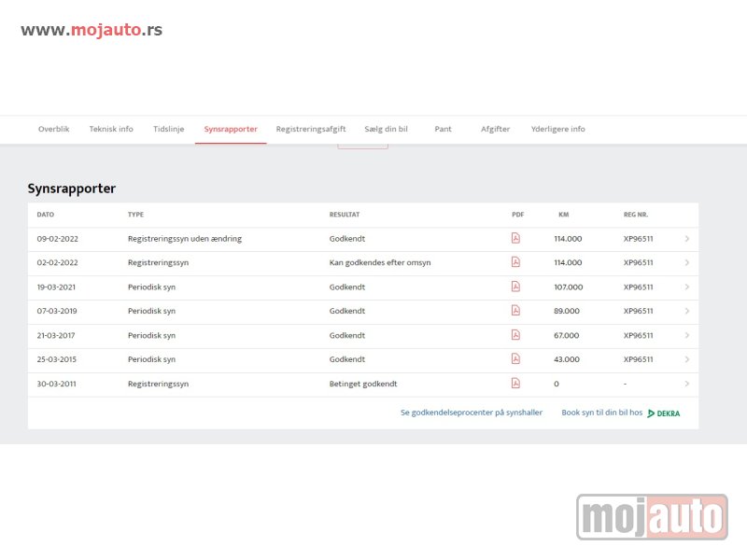Click the 43.000 km value
The image size is (747, 560).
click(567, 359)
